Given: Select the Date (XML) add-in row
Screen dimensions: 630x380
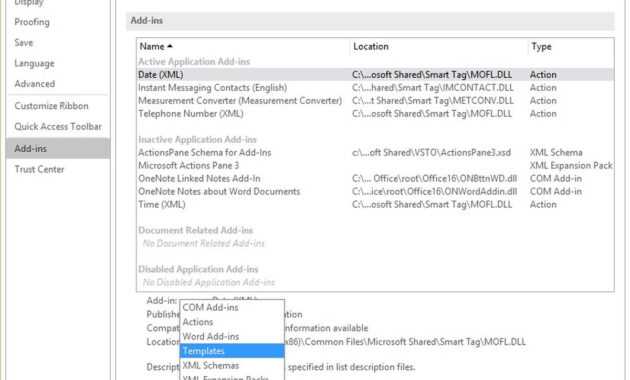Looking at the screenshot, I should pos(375,75).
